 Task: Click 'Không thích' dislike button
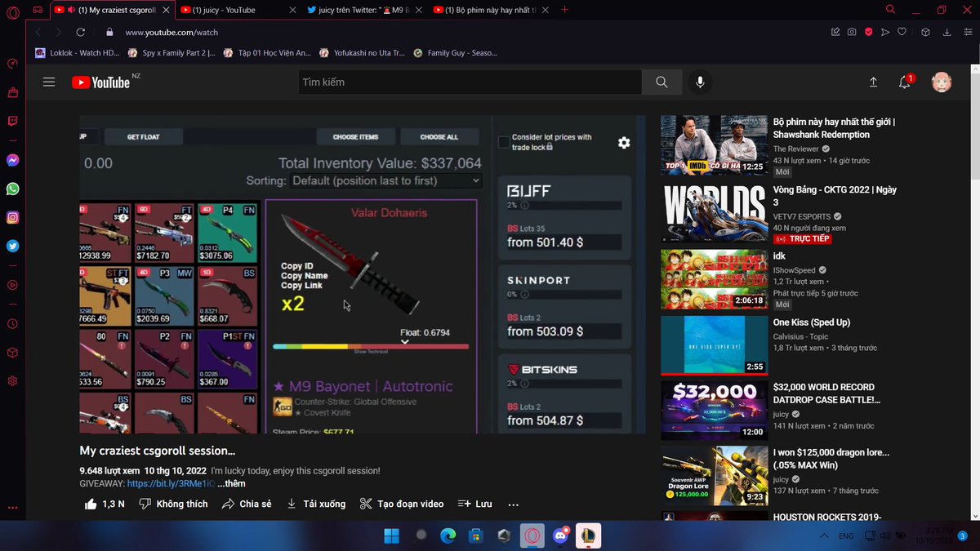tap(173, 504)
